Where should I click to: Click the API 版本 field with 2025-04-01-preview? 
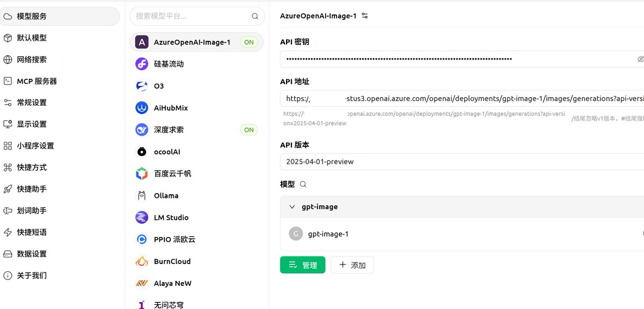(462, 161)
